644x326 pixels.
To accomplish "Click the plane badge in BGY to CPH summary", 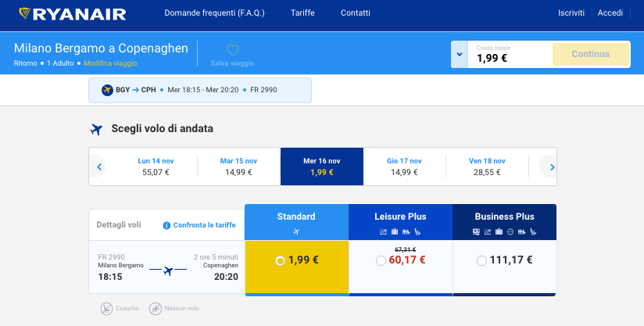I will pyautogui.click(x=108, y=90).
